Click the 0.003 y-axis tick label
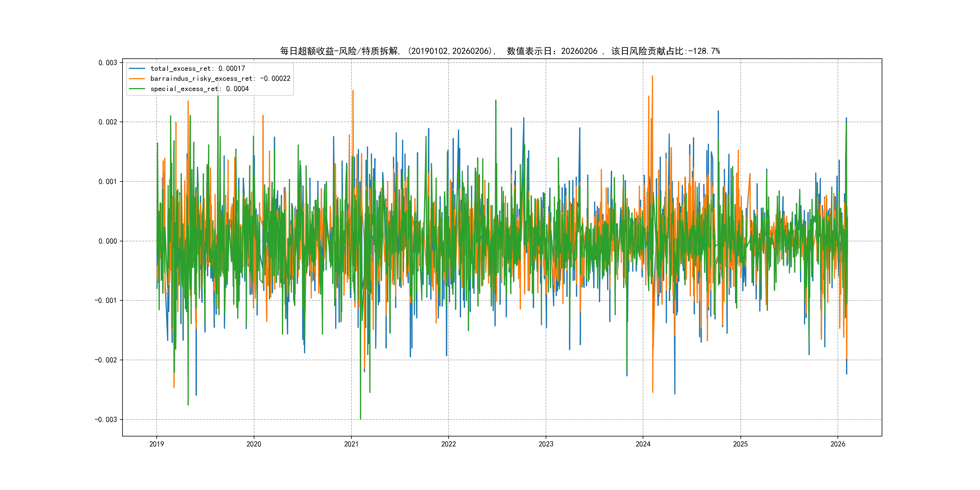Image resolution: width=980 pixels, height=490 pixels. click(x=108, y=63)
